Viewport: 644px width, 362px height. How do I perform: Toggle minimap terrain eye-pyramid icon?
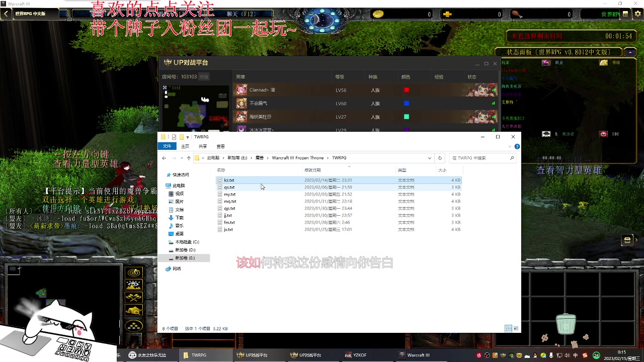(x=133, y=286)
